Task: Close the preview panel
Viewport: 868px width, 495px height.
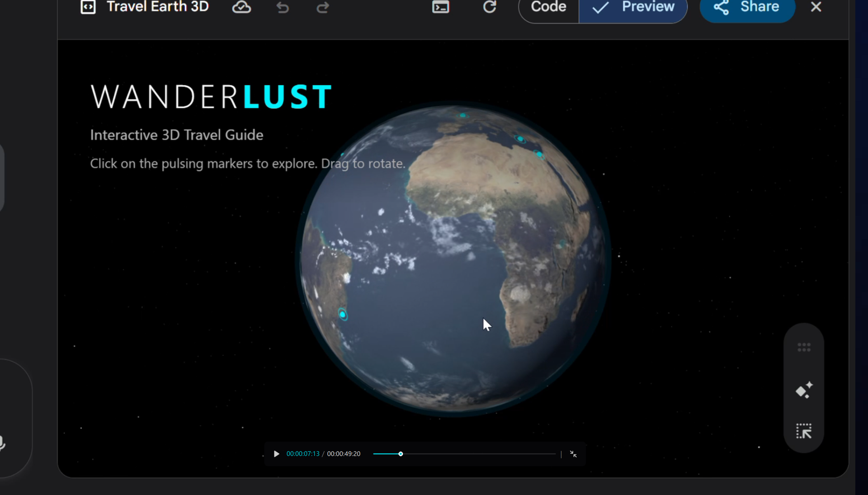Action: coord(816,7)
